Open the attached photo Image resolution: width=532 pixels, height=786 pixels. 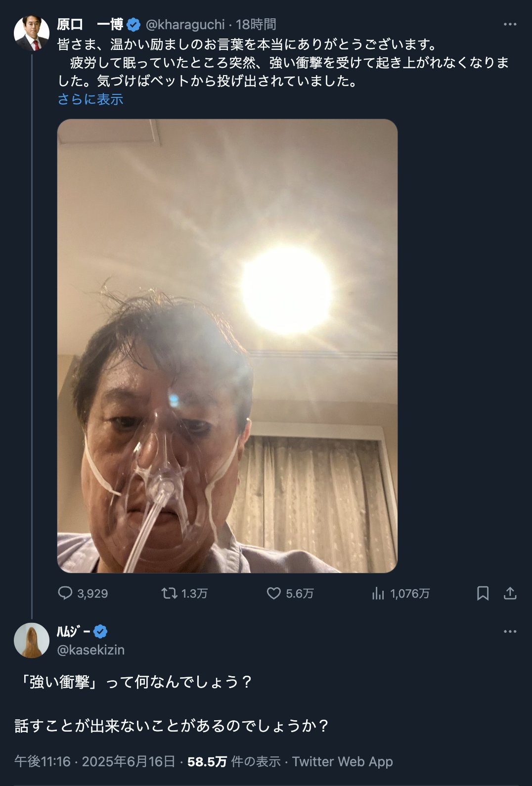[x=227, y=346]
